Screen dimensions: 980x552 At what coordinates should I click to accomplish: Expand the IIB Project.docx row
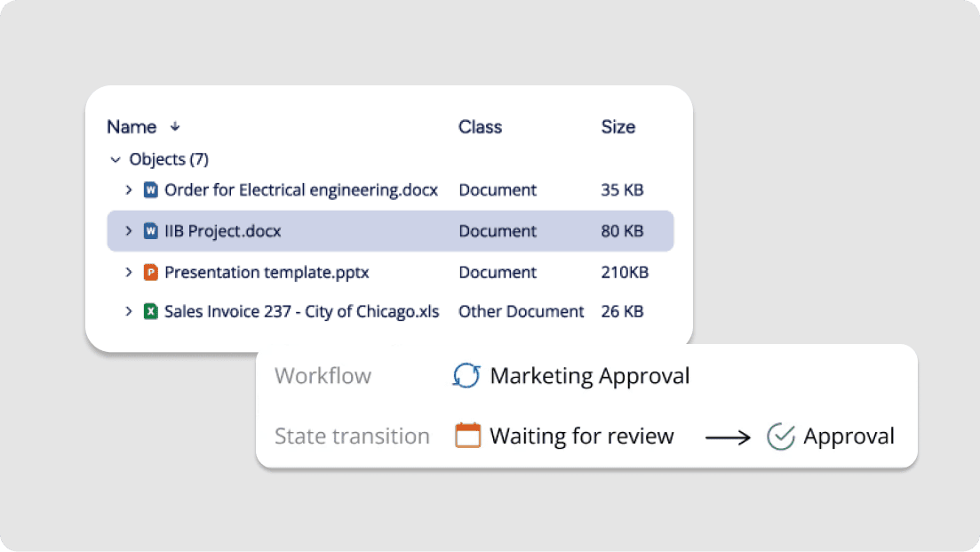tap(129, 231)
